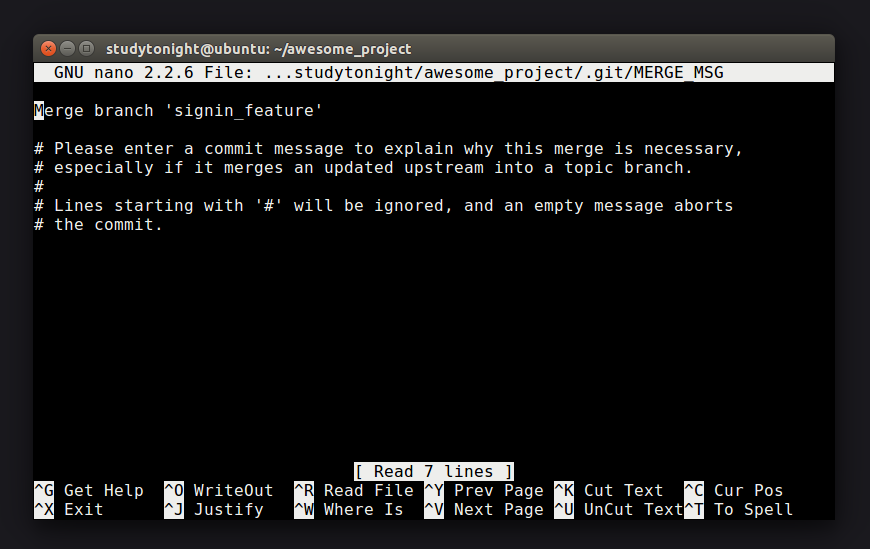Image resolution: width=870 pixels, height=549 pixels.
Task: Click the ^W Where Is shortcut
Action: click(349, 510)
